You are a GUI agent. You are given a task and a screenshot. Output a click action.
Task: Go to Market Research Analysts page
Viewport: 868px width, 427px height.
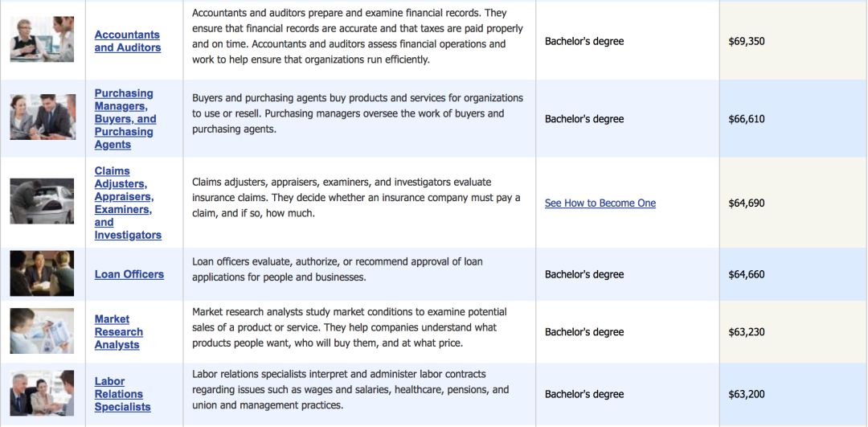click(118, 332)
